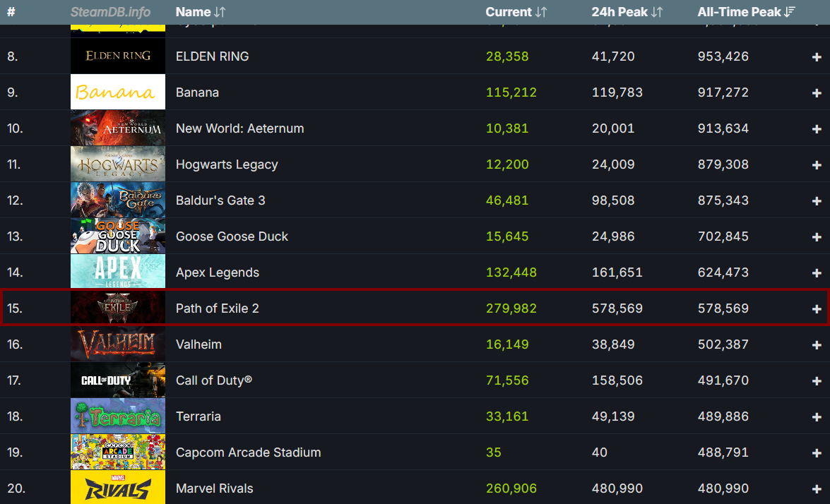Viewport: 830px width, 504px height.
Task: Click plus icon next to Marvel Rivals
Action: (817, 488)
